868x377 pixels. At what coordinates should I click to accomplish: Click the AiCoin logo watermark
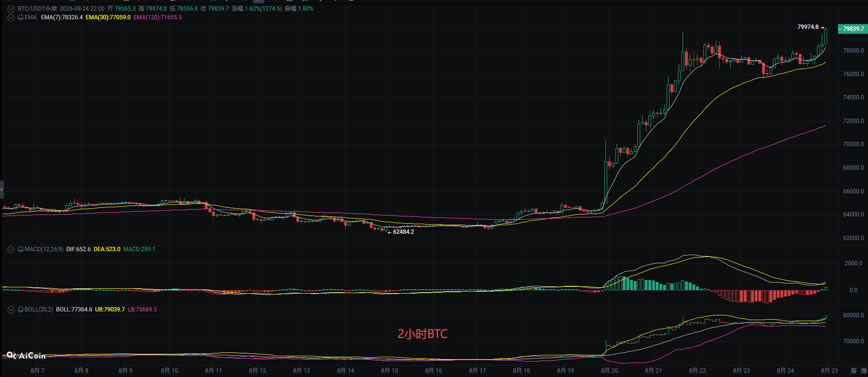point(26,355)
